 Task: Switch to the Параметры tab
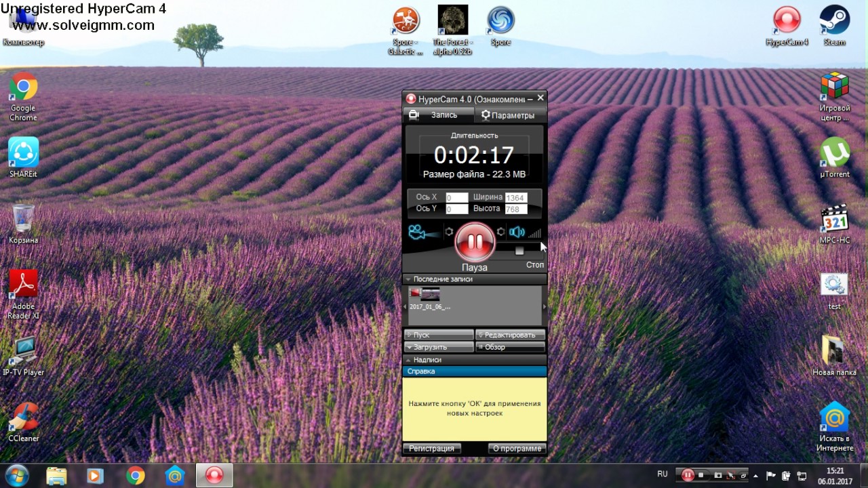[509, 115]
